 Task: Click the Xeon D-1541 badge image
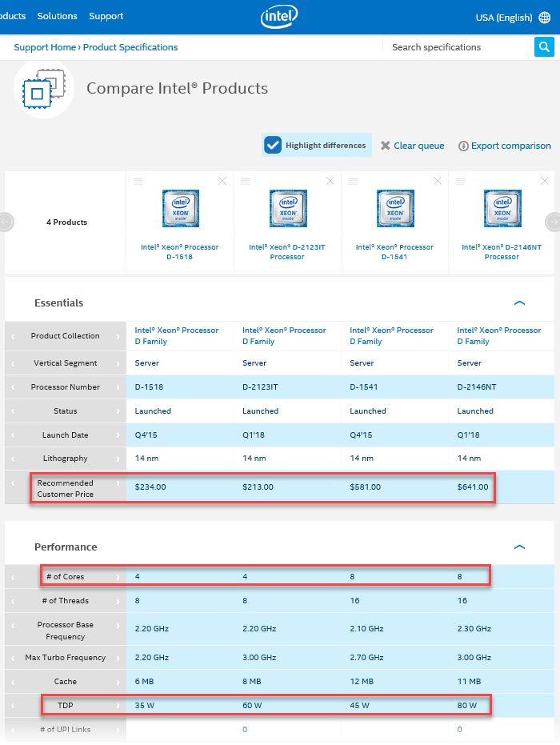click(396, 209)
